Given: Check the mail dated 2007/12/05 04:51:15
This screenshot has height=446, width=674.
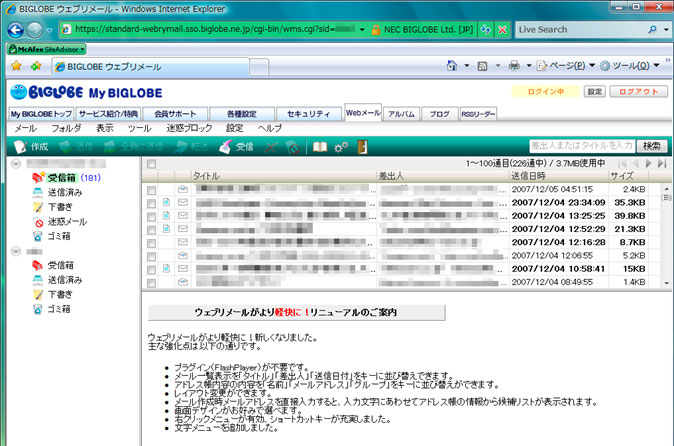Looking at the screenshot, I should (151, 190).
